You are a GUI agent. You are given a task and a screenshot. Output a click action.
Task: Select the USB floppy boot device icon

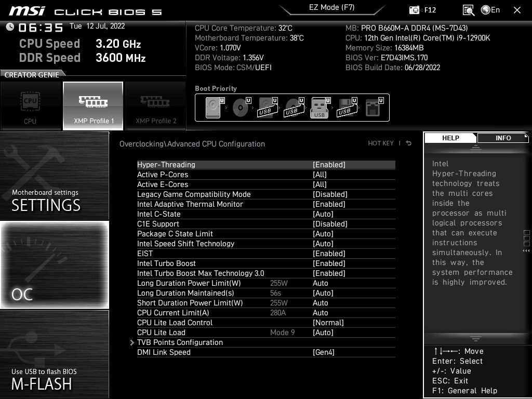coord(347,108)
